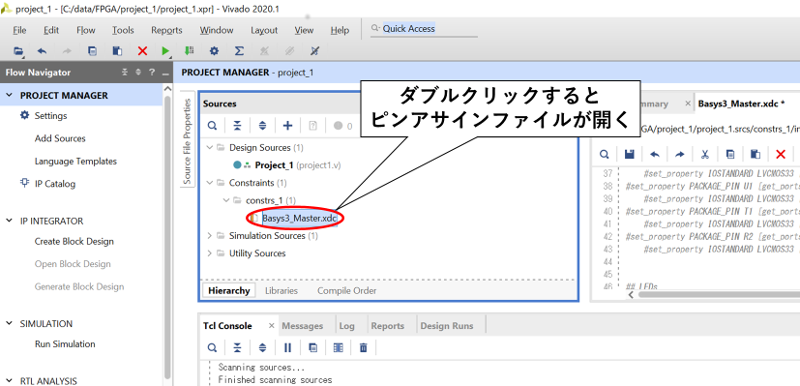Click Flow Navigator help question mark
Image resolution: width=800 pixels, height=386 pixels.
click(x=152, y=72)
